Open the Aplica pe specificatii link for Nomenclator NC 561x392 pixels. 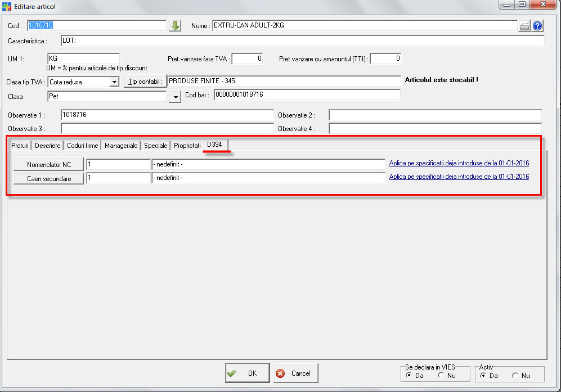tap(459, 163)
